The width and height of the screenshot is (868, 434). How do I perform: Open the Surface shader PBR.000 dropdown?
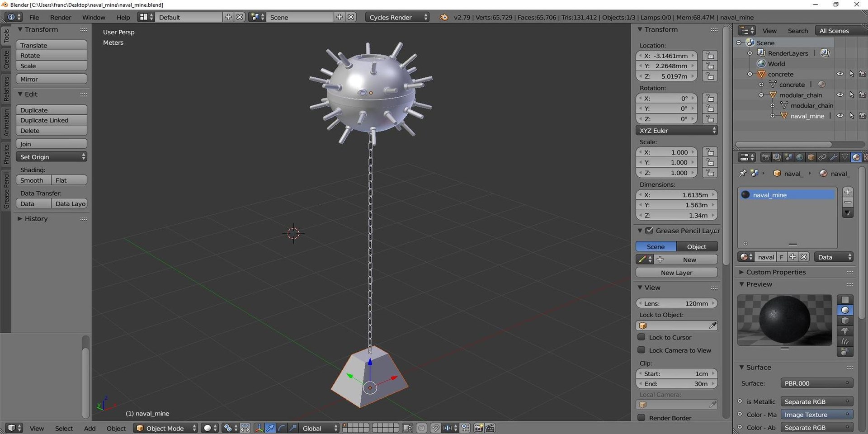click(816, 383)
